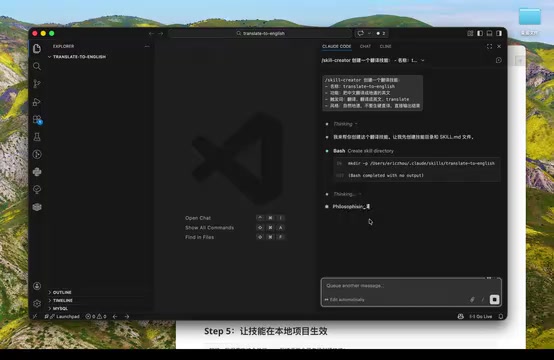Open the Search view in the activity bar

tap(37, 66)
